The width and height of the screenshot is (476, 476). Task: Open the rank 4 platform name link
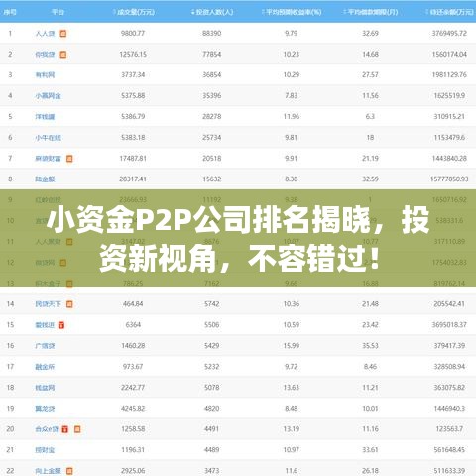(49, 96)
